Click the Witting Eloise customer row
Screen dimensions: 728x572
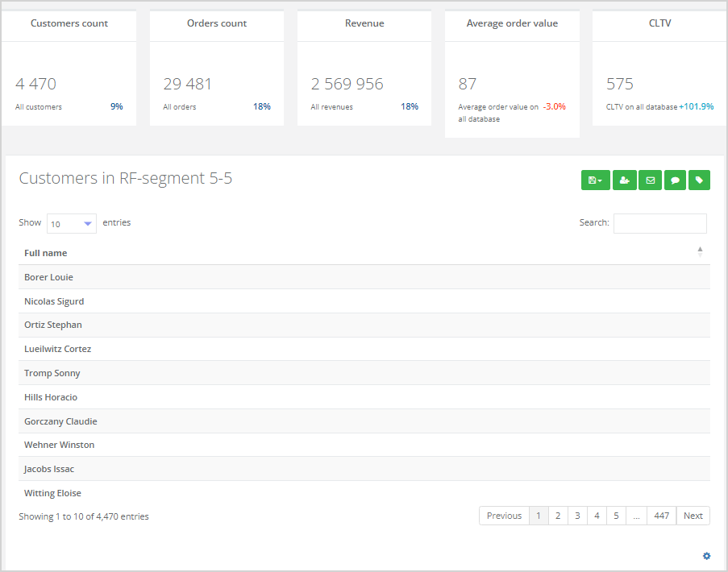pos(52,493)
